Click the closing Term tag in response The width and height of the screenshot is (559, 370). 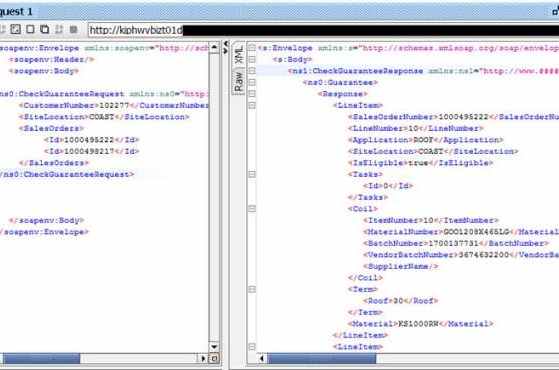[365, 312]
